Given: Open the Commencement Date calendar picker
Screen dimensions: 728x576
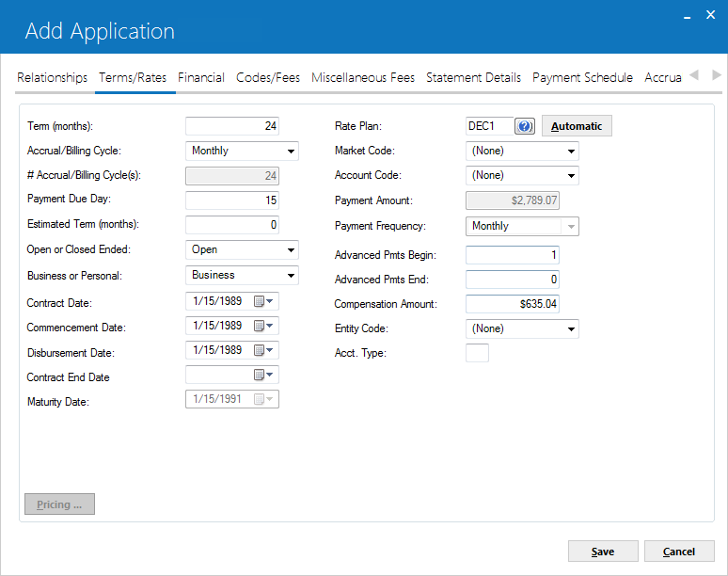Looking at the screenshot, I should coord(263,326).
